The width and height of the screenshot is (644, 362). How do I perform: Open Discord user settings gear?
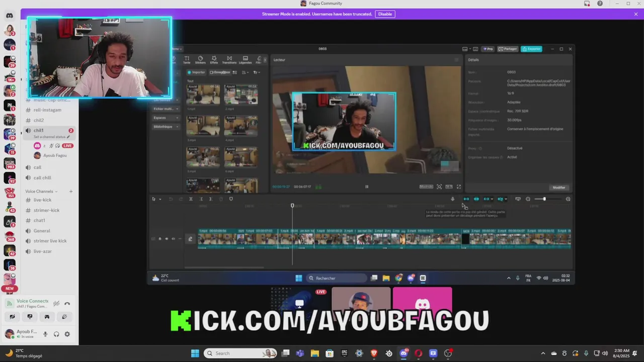(x=67, y=334)
